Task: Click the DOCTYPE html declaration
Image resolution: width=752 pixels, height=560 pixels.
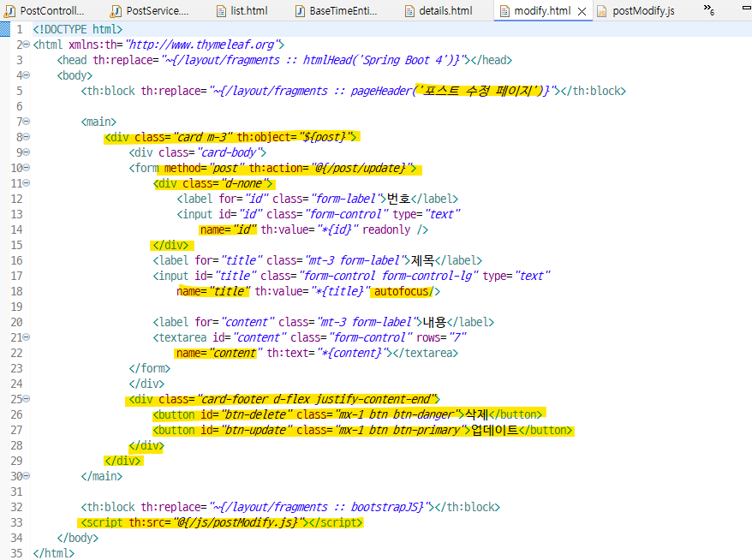Action: point(78,29)
